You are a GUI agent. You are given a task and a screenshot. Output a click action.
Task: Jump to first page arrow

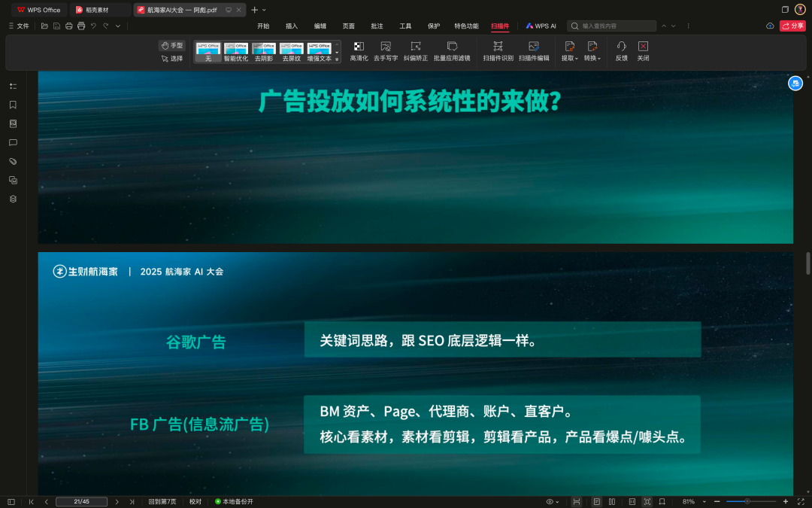point(31,502)
